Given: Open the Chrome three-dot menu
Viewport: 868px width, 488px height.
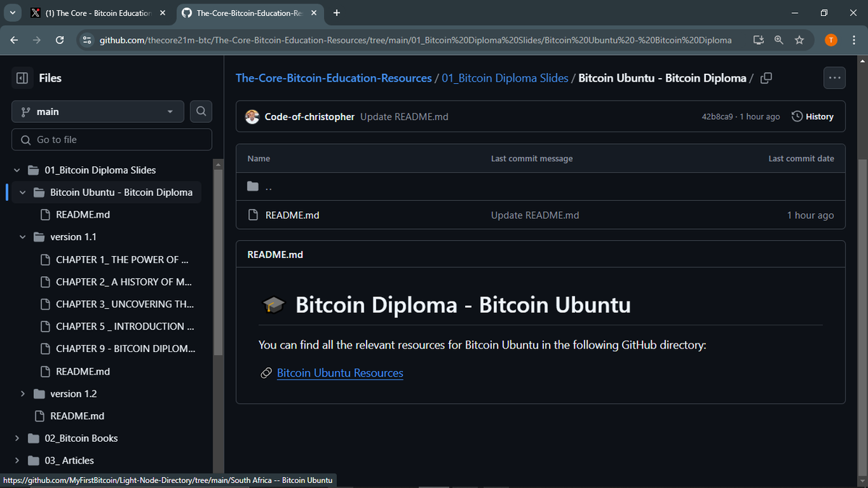Looking at the screenshot, I should pyautogui.click(x=854, y=40).
